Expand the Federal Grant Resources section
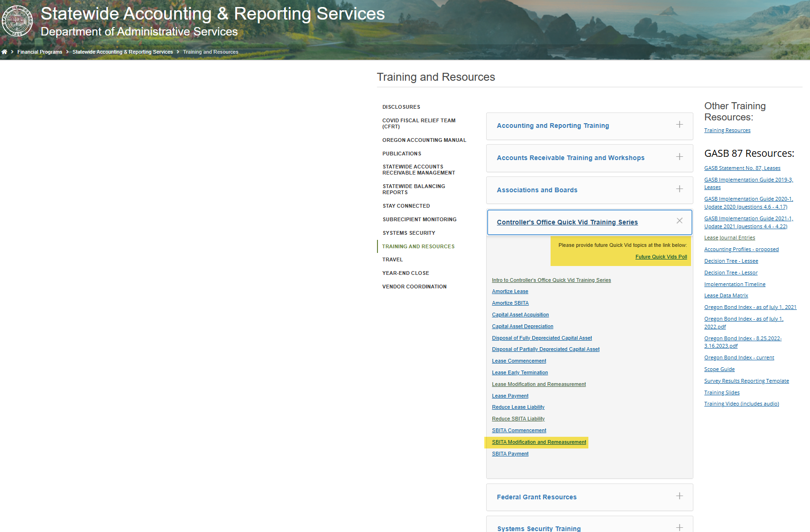Image resolution: width=810 pixels, height=532 pixels. (x=537, y=497)
